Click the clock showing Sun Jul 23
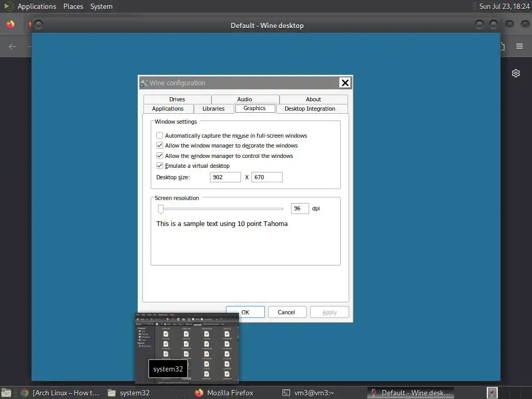The image size is (532, 399). (504, 6)
